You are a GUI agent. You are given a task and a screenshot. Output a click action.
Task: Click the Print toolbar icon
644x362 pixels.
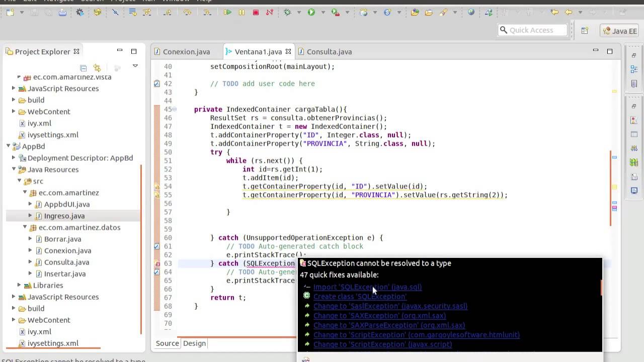(x=62, y=13)
